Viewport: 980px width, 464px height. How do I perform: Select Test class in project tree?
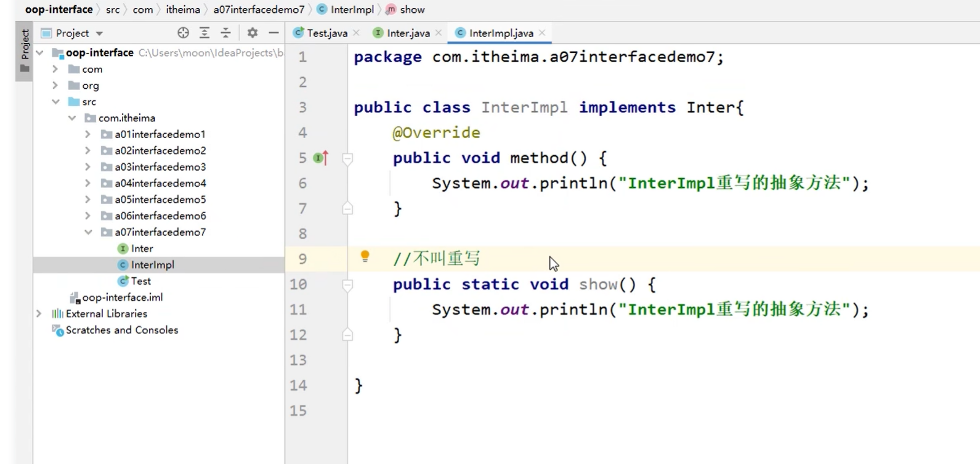pyautogui.click(x=140, y=281)
